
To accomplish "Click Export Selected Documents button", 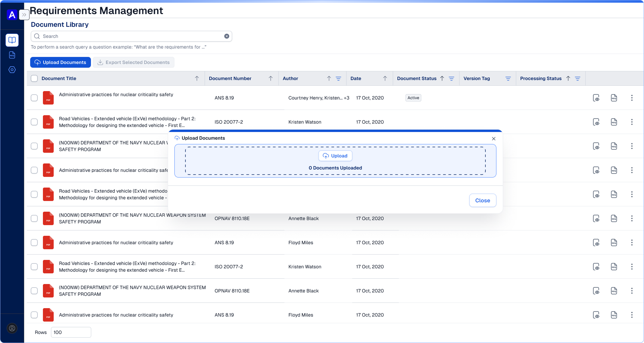I will (x=133, y=62).
